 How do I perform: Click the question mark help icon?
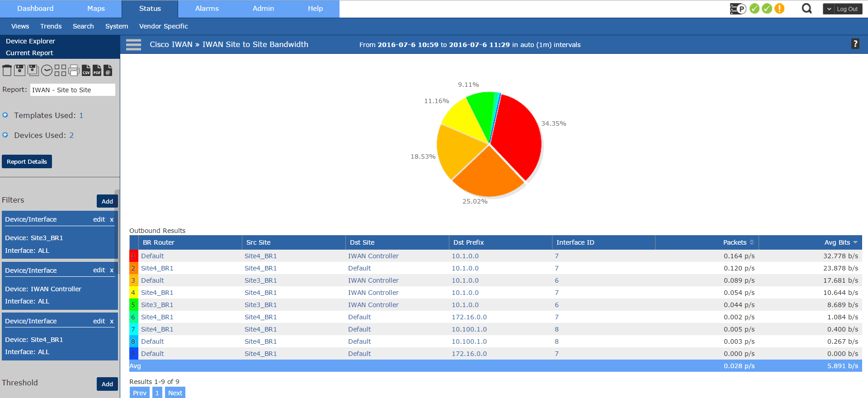pyautogui.click(x=855, y=44)
